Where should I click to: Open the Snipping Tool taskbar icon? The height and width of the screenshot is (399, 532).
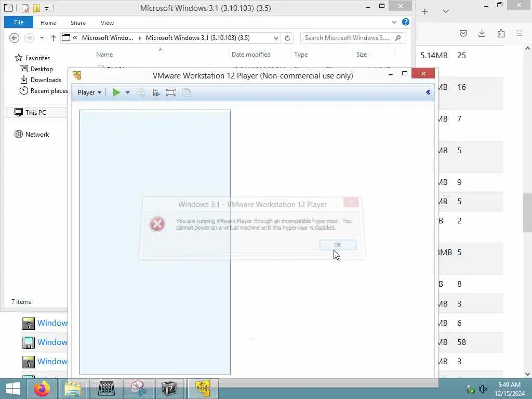(138, 389)
